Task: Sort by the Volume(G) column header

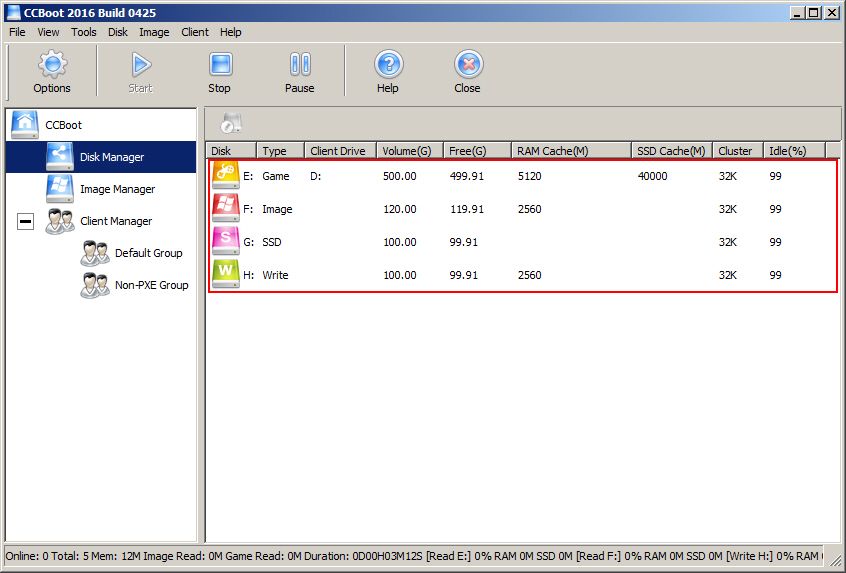Action: point(410,151)
